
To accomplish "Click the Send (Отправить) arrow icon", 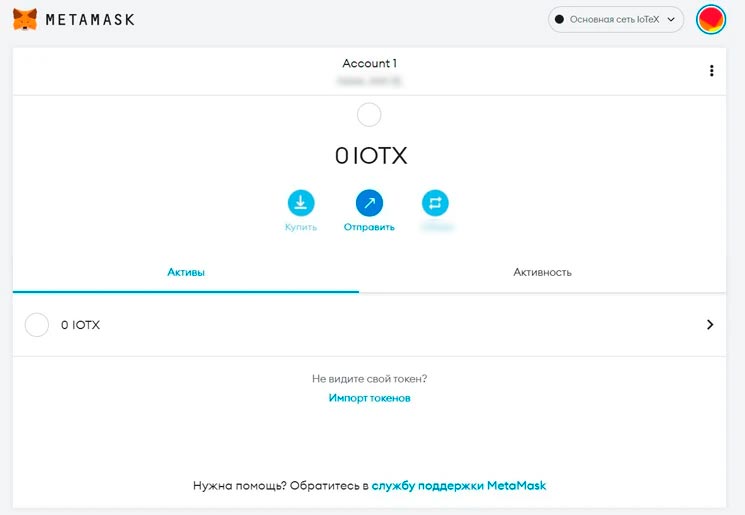I will pos(369,203).
